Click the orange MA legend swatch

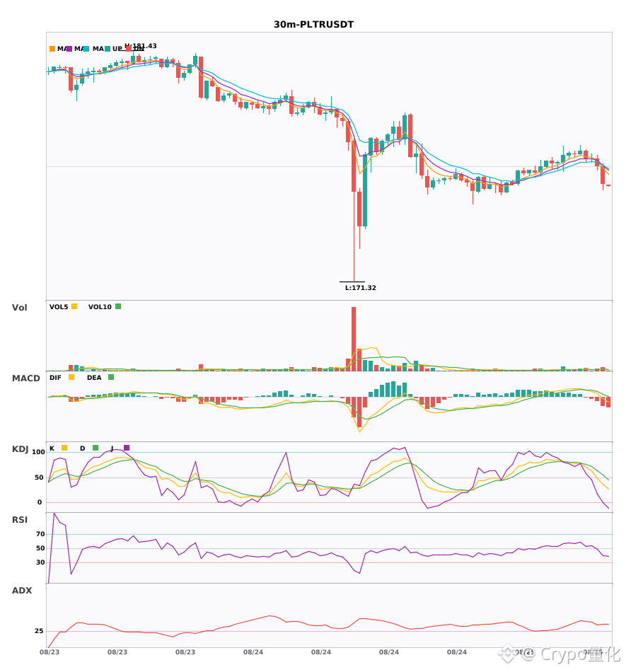point(52,49)
